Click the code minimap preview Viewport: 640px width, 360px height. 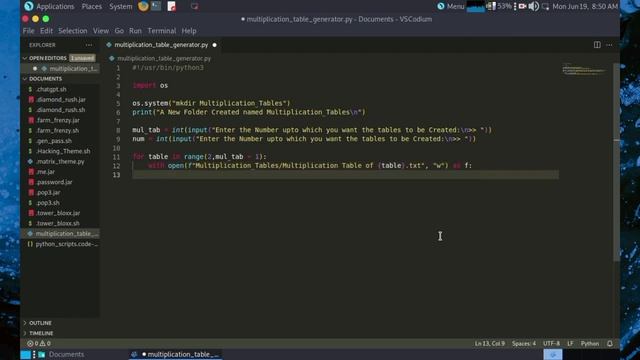584,70
